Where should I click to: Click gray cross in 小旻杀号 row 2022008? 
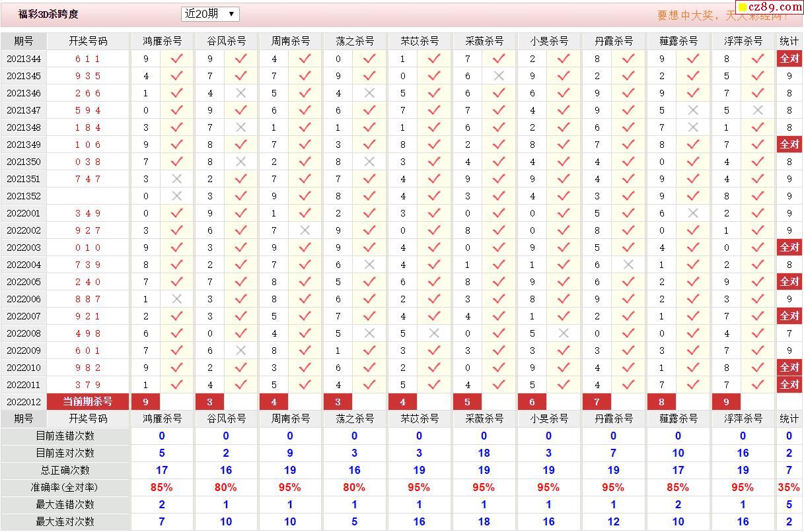point(564,333)
